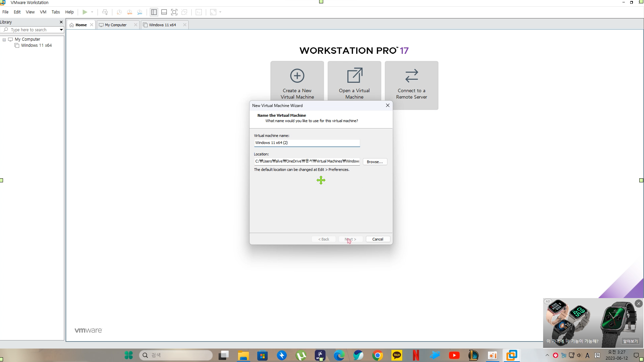Click Connect to a Remote Server tile
This screenshot has height=362, width=644.
pos(412,85)
